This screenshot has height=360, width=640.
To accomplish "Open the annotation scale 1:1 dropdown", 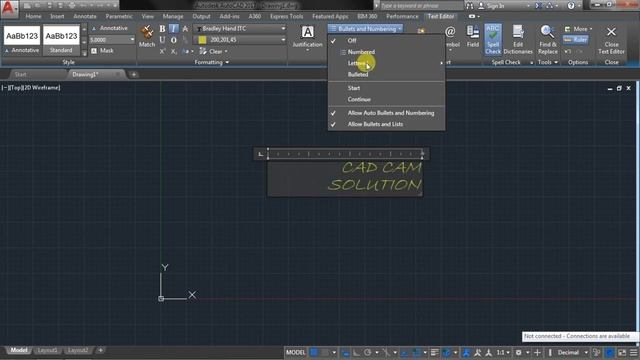I will [x=502, y=352].
